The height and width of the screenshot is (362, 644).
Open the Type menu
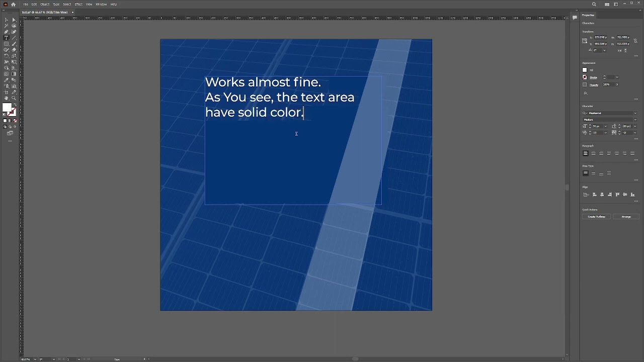[56, 5]
